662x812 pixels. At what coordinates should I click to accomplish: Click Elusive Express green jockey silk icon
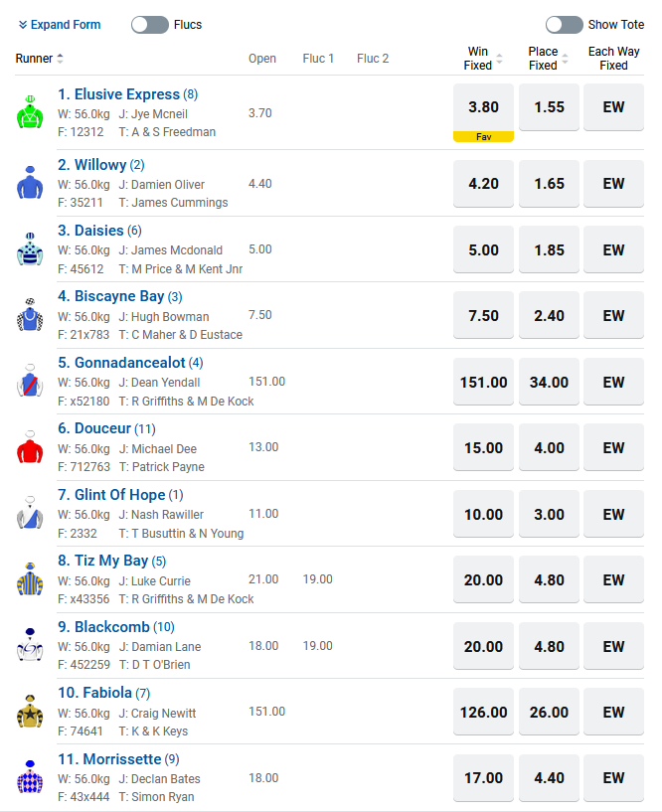(x=31, y=113)
